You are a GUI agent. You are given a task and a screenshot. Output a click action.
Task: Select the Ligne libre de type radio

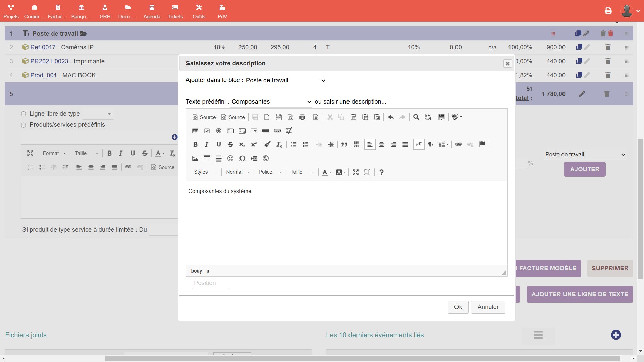[x=24, y=114]
